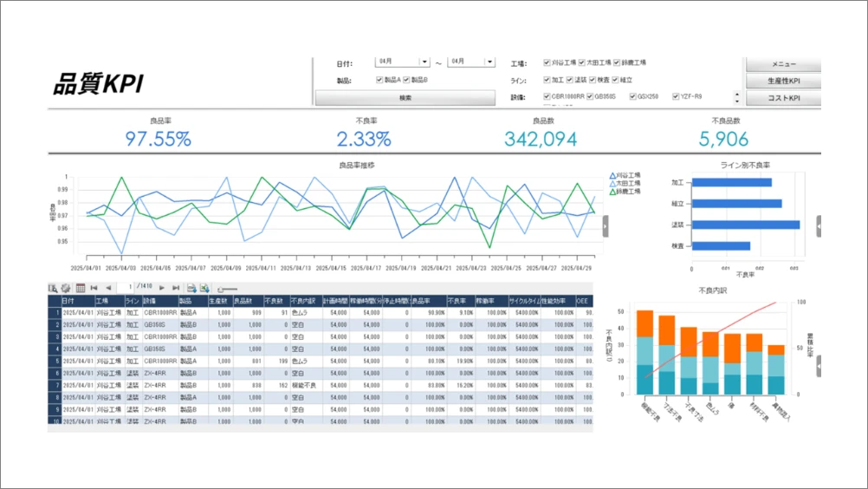Click the Excel export icon
Image resolution: width=868 pixels, height=489 pixels.
coord(204,288)
